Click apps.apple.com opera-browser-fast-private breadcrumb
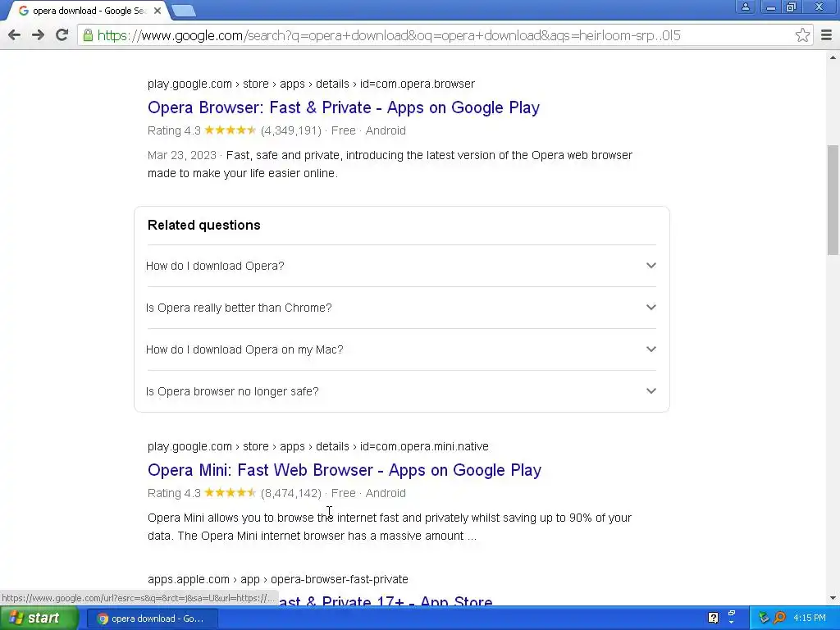Image resolution: width=840 pixels, height=630 pixels. click(x=278, y=580)
